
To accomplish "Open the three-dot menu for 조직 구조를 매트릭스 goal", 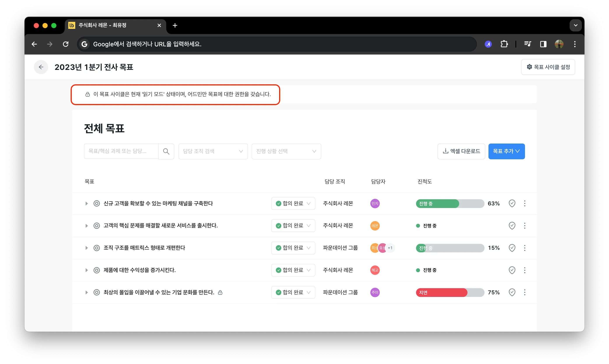I will (525, 248).
